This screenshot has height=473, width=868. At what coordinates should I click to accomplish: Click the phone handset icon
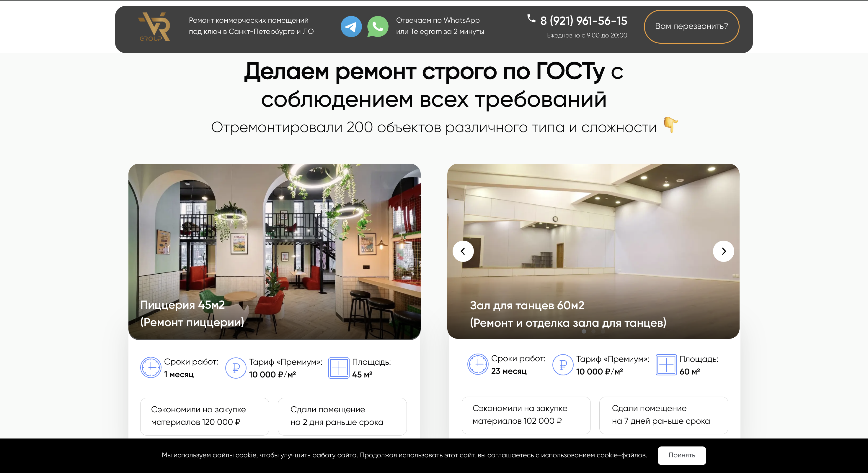531,18
